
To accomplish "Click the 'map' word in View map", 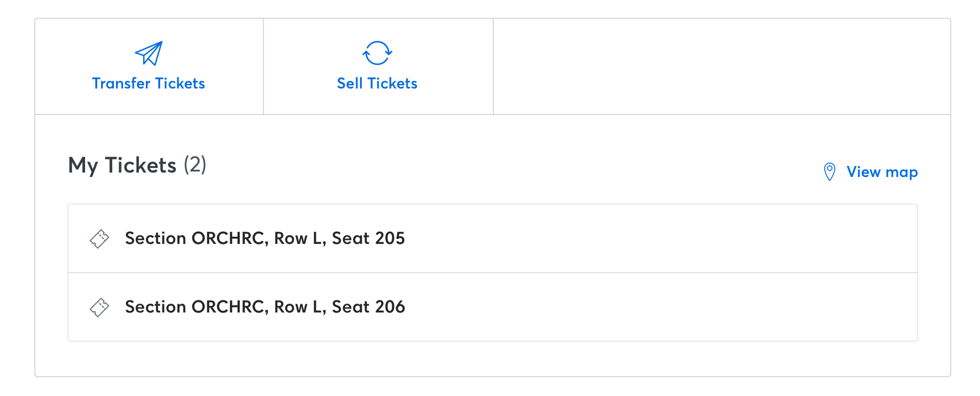I will pos(902,173).
